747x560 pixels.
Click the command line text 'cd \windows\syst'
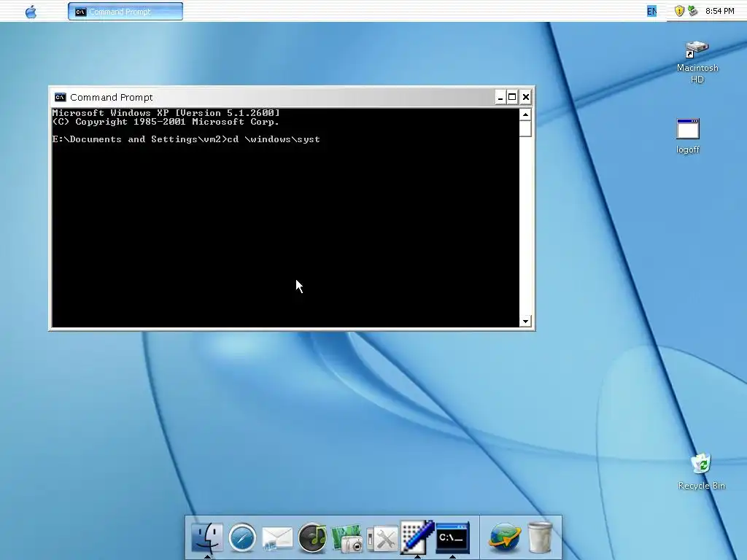pos(274,139)
